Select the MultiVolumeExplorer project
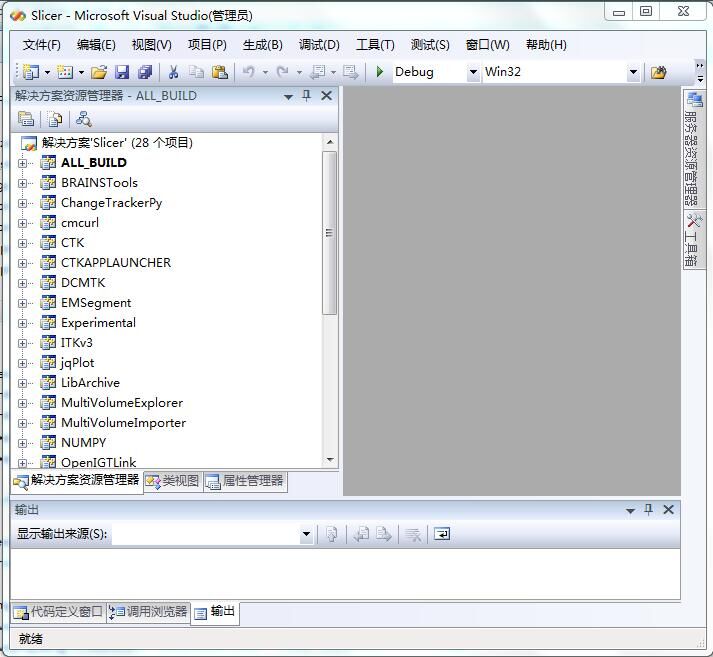Viewport: 713px width, 657px height. [122, 403]
